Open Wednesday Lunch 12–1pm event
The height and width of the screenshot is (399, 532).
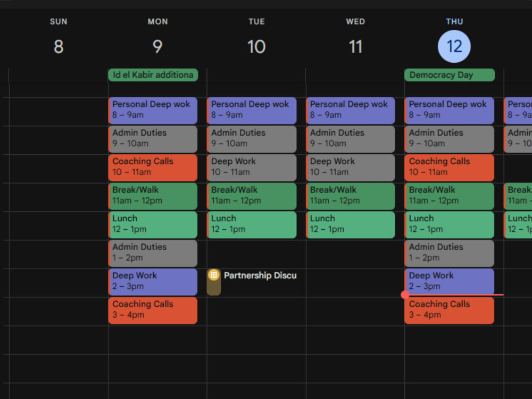click(351, 225)
